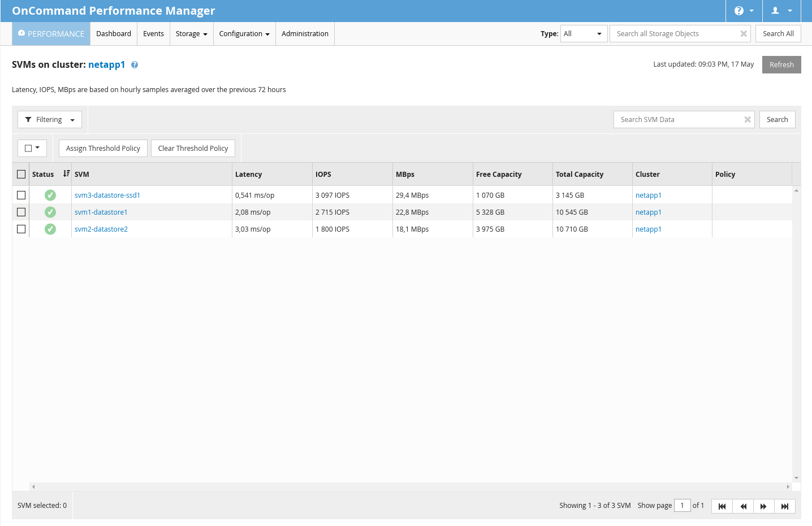The image size is (812, 526).
Task: Open the netapp1 cluster link in title
Action: pos(106,64)
